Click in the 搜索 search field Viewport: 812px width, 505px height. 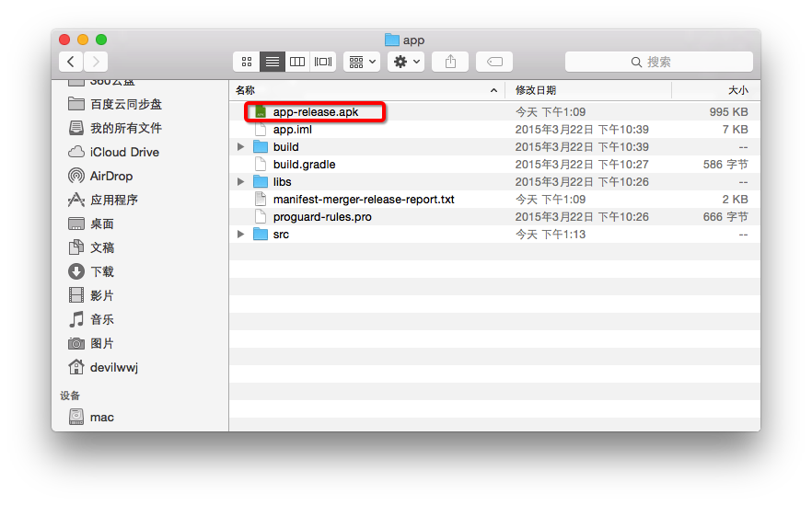pos(659,62)
